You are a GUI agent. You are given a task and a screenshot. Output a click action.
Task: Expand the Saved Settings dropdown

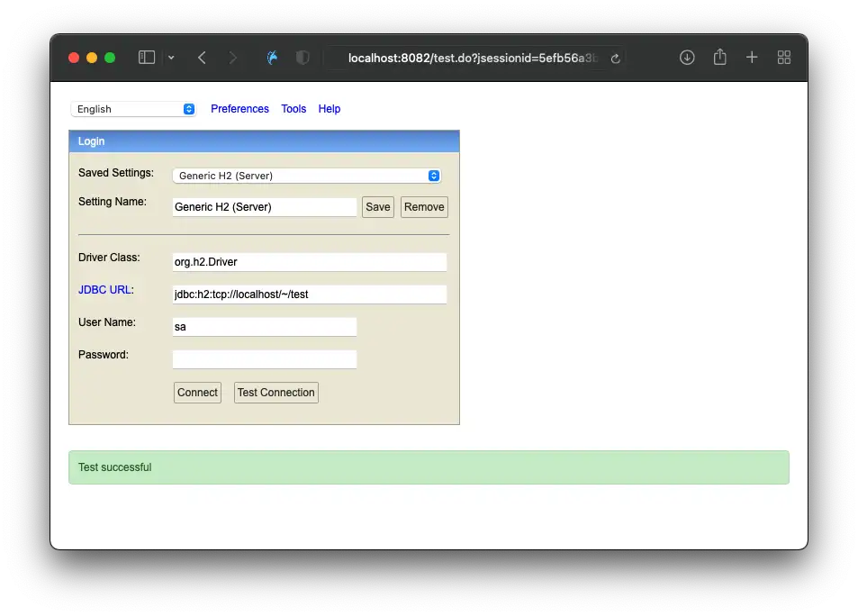[x=307, y=176]
